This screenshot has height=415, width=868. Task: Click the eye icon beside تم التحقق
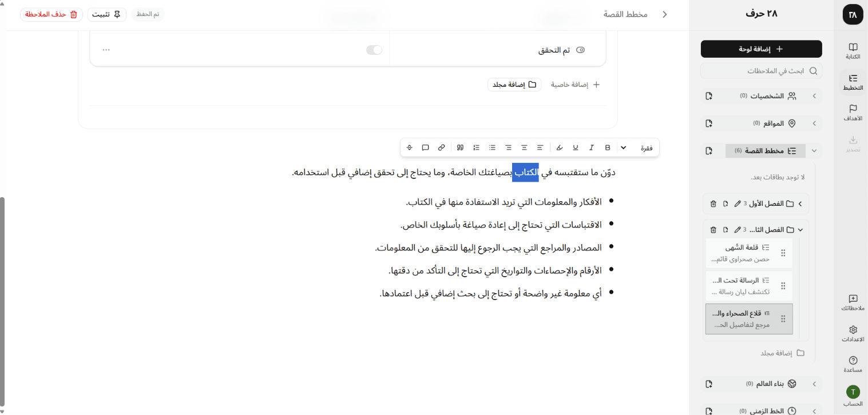click(x=580, y=50)
